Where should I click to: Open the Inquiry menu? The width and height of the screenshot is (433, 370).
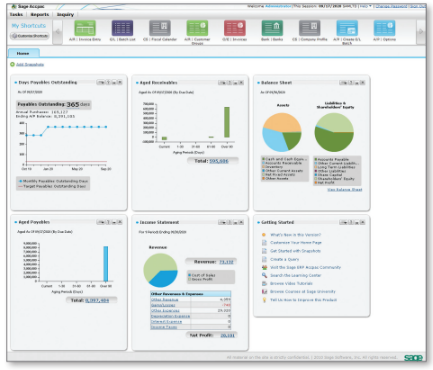coord(65,14)
